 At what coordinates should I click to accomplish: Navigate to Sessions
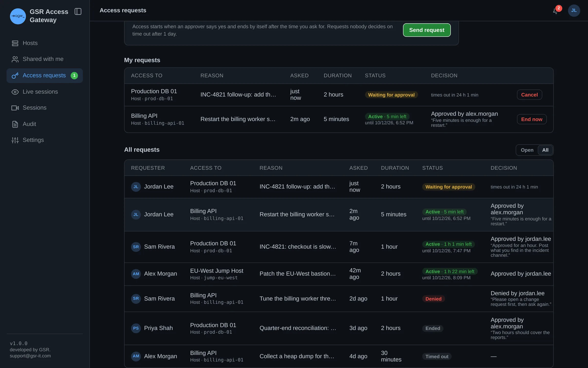45,108
